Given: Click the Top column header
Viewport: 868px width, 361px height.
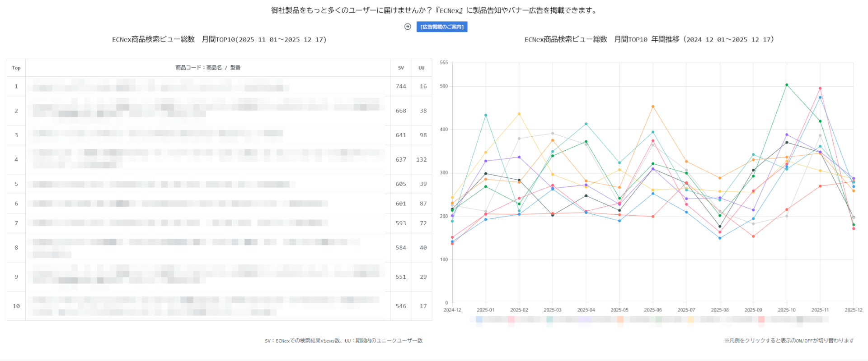Looking at the screenshot, I should [x=16, y=68].
